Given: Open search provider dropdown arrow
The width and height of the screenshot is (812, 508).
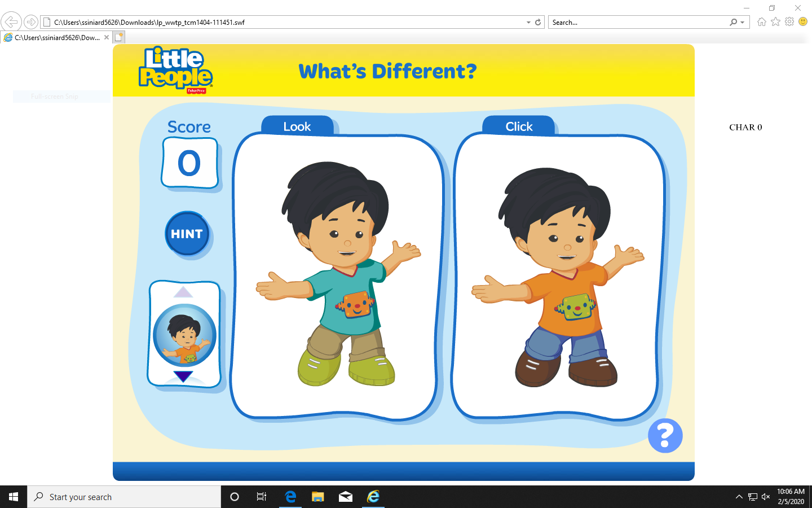Looking at the screenshot, I should click(x=743, y=23).
